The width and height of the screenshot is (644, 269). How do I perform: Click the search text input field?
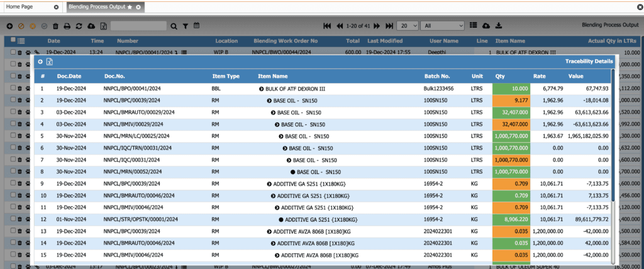tap(138, 26)
